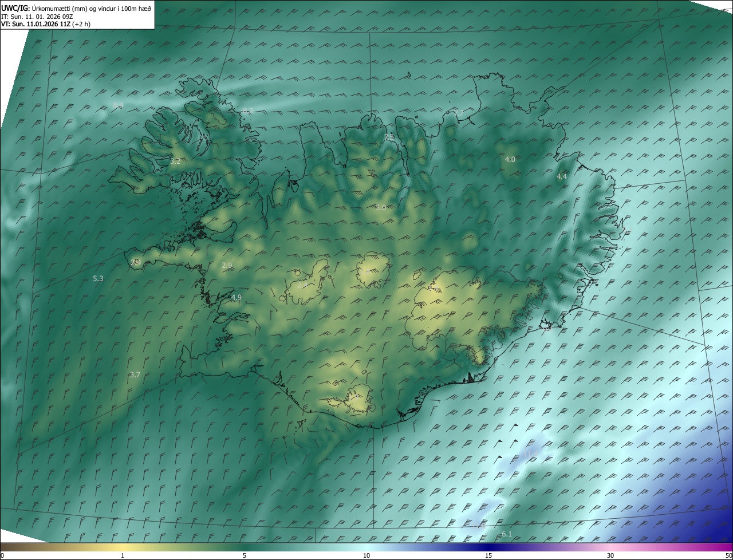Screen dimensions: 733x560
Task: Click the 5 tick on the color scale
Action: point(245,556)
